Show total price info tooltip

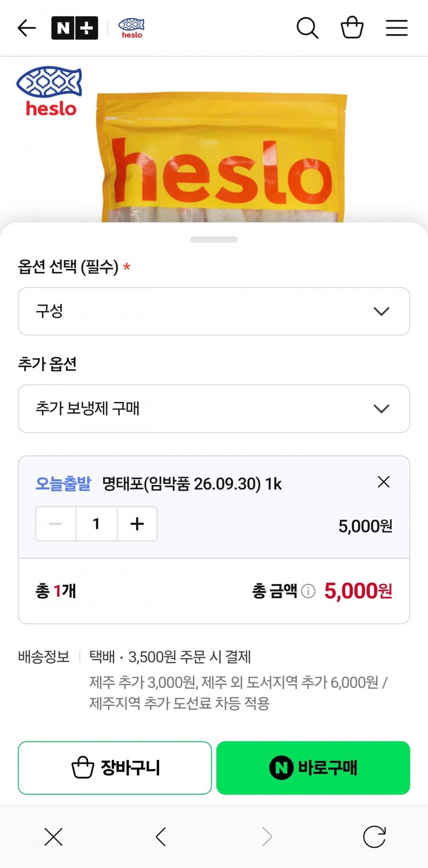click(308, 591)
